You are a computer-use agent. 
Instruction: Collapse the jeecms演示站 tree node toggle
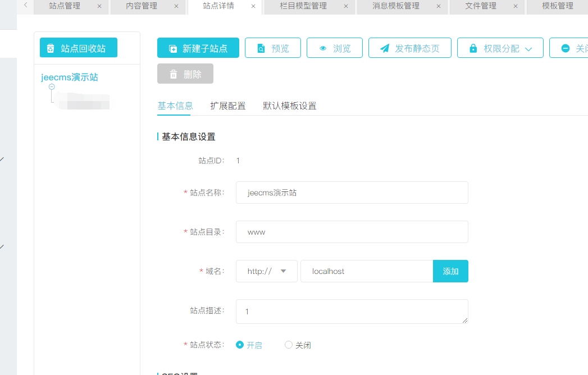(52, 87)
